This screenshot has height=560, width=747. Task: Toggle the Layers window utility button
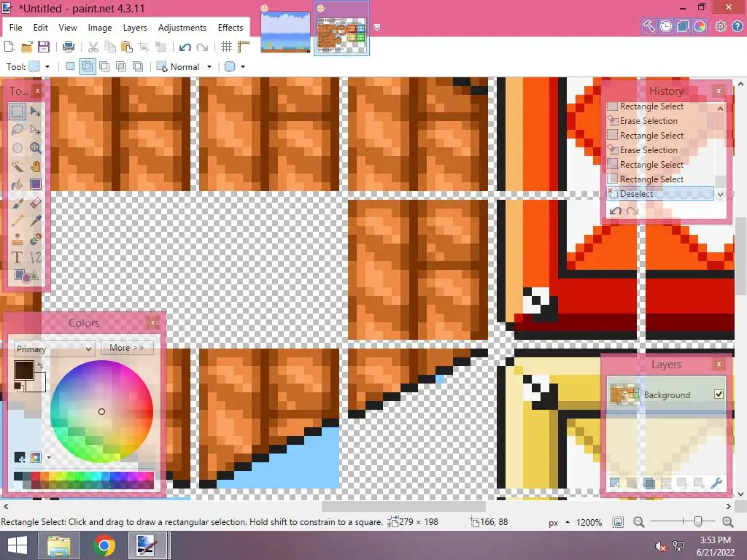pyautogui.click(x=683, y=26)
